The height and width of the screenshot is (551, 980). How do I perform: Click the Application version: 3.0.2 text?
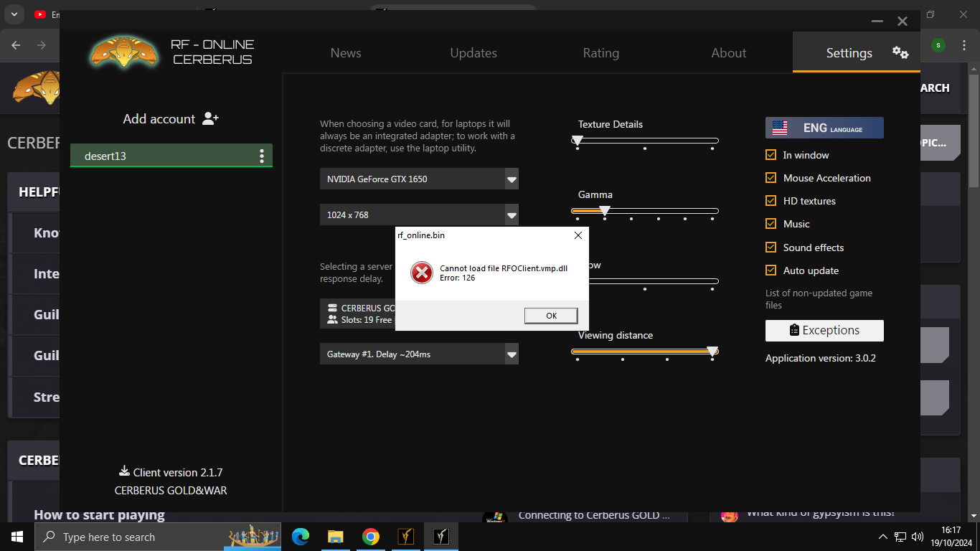821,358
